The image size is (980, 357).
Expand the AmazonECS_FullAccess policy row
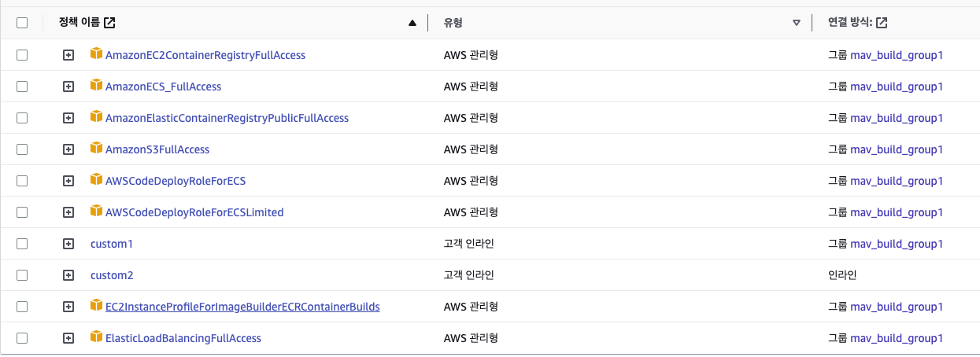(68, 86)
